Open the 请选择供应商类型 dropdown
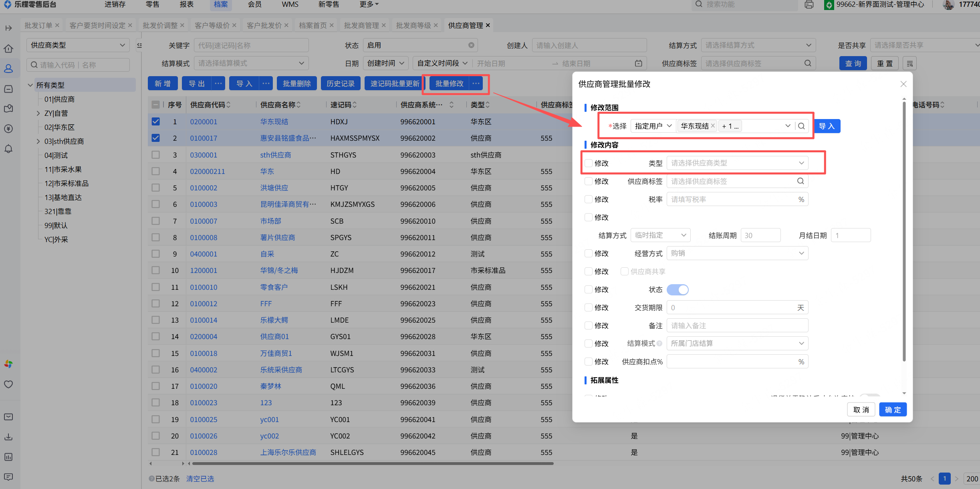The image size is (980, 489). (737, 163)
